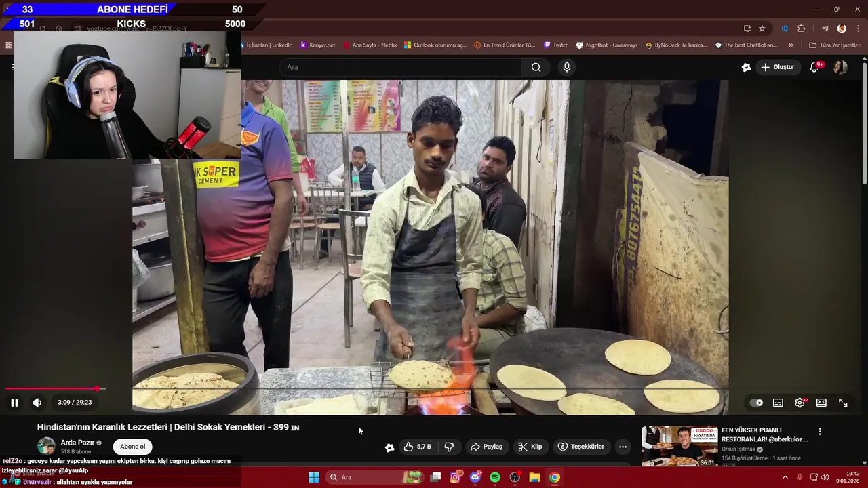Switch to theater mode in the player
This screenshot has width=868, height=488.
pos(822,403)
